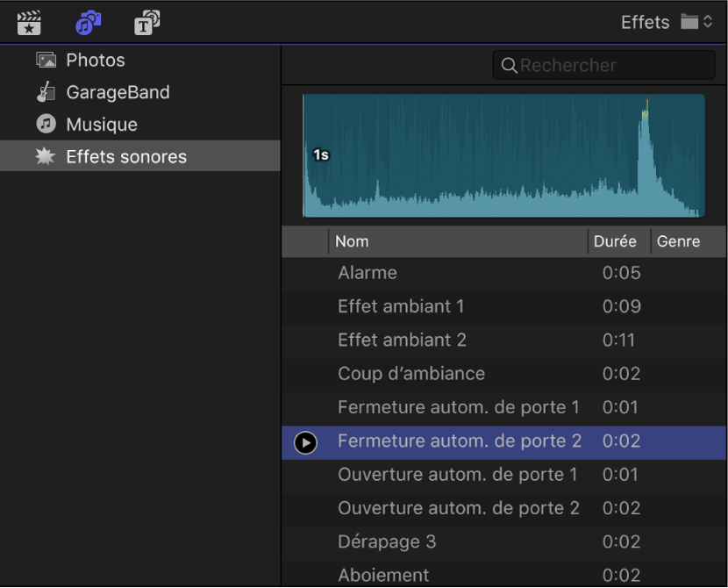Click the audio waveform preview
Viewport: 728px width, 588px height.
(503, 154)
